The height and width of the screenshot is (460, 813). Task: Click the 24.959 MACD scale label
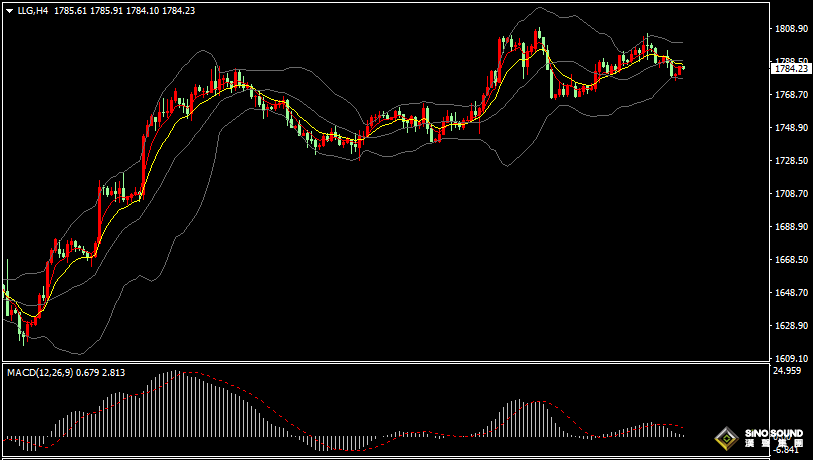click(788, 371)
